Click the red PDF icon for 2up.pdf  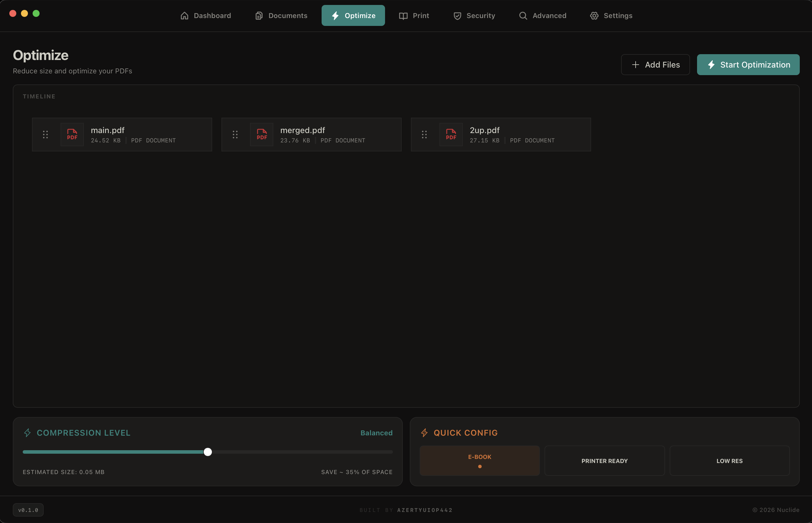(x=451, y=135)
